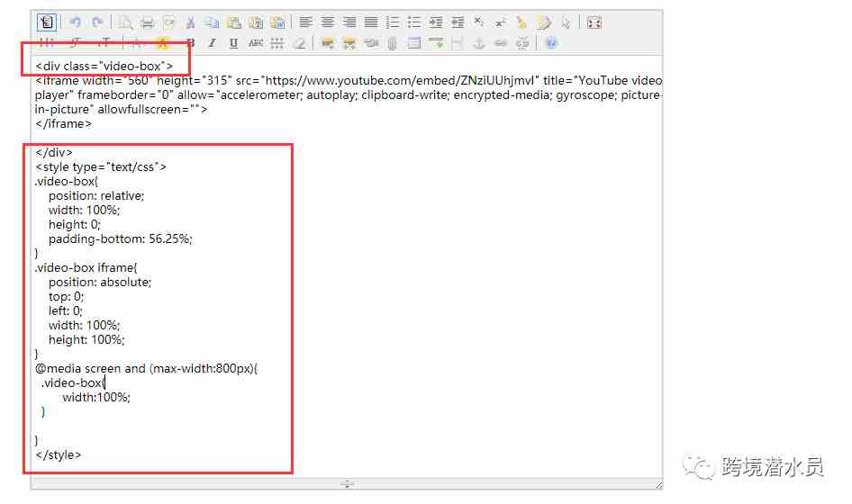Click the Select All cursor icon
Image resolution: width=852 pixels, height=504 pixels.
point(566,22)
